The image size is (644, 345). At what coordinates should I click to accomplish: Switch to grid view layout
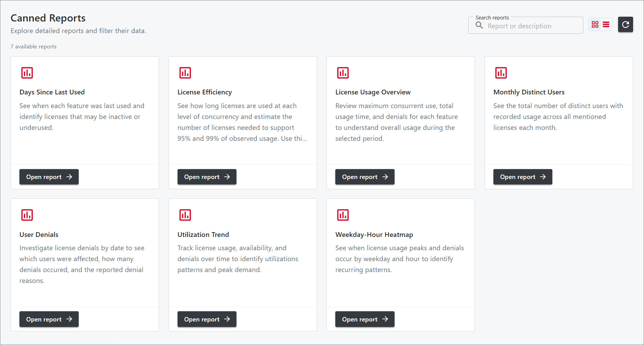(595, 25)
